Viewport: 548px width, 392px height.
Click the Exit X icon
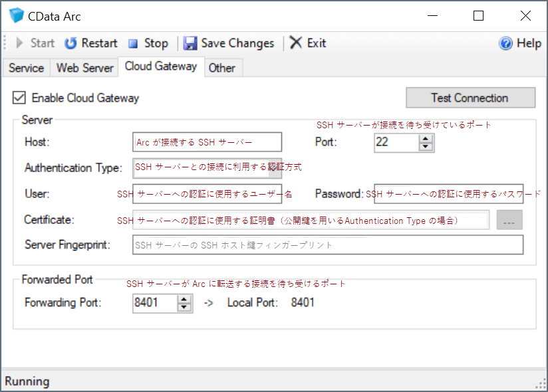pyautogui.click(x=296, y=43)
